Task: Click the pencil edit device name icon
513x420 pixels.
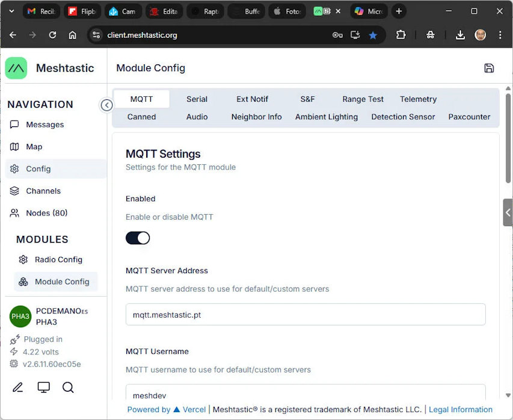Action: (x=17, y=388)
